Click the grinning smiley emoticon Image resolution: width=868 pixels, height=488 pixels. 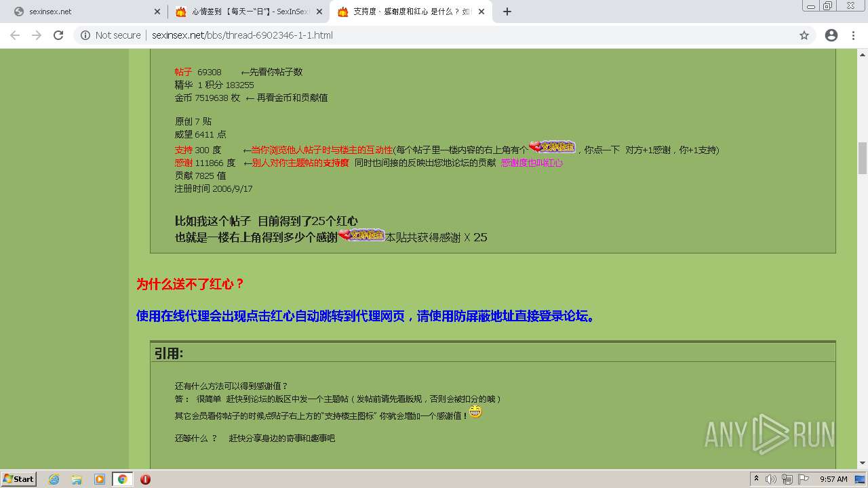(475, 412)
